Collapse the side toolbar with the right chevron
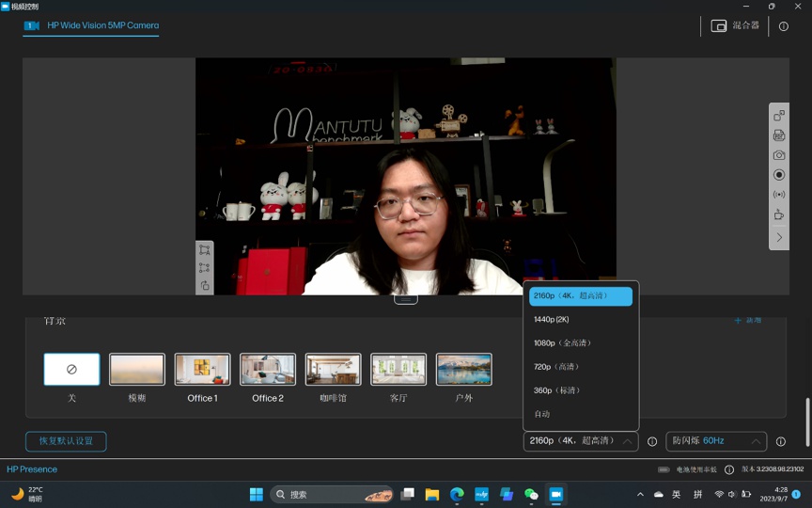 (779, 237)
